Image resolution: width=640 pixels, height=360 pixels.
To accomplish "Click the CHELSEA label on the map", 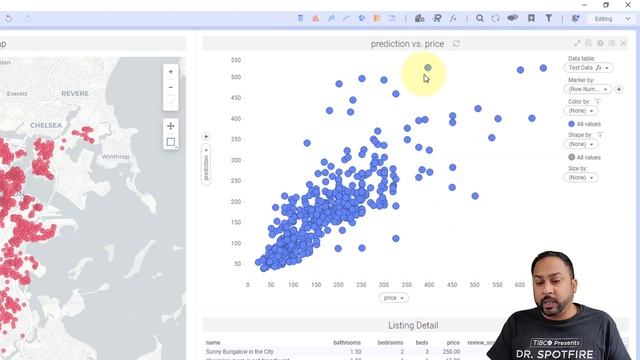I will click(x=46, y=125).
